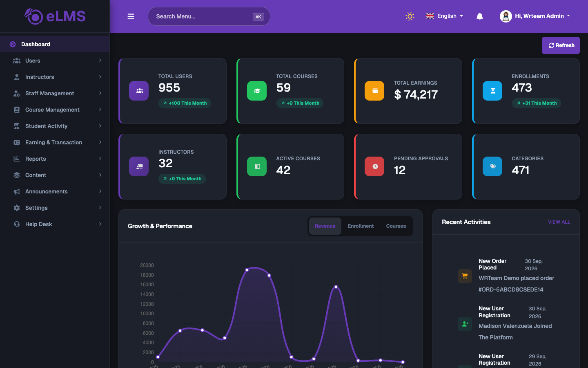Expand the Instructors menu chevron
The height and width of the screenshot is (368, 588).
click(x=100, y=77)
